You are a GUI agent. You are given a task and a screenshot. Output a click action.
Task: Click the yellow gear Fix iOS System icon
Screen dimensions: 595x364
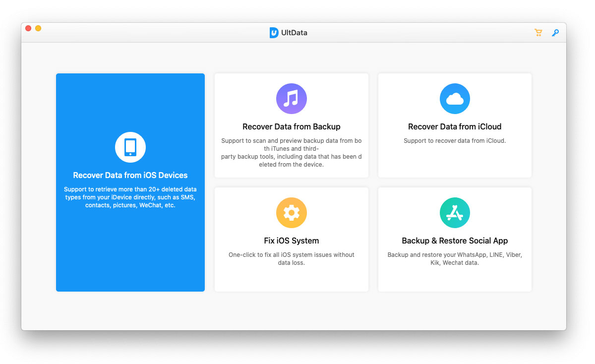point(292,213)
